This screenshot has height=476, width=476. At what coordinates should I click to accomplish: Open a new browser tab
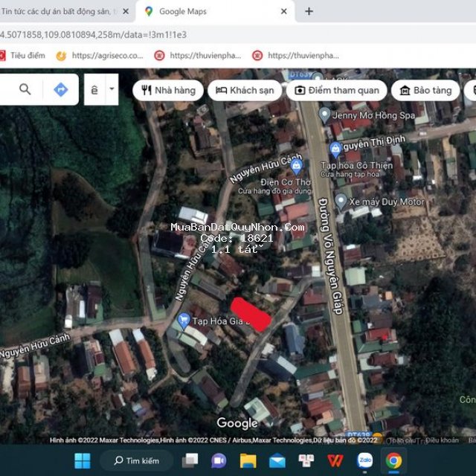coord(309,11)
